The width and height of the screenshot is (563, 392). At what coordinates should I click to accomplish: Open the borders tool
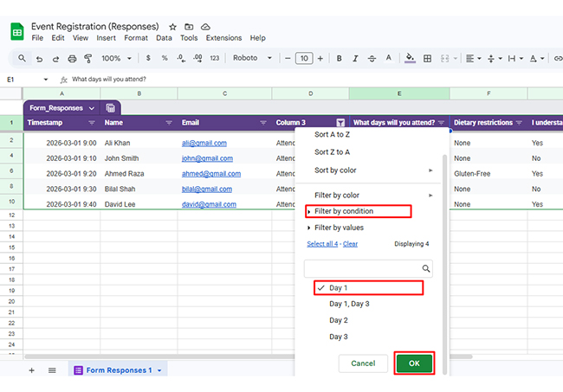coord(427,59)
